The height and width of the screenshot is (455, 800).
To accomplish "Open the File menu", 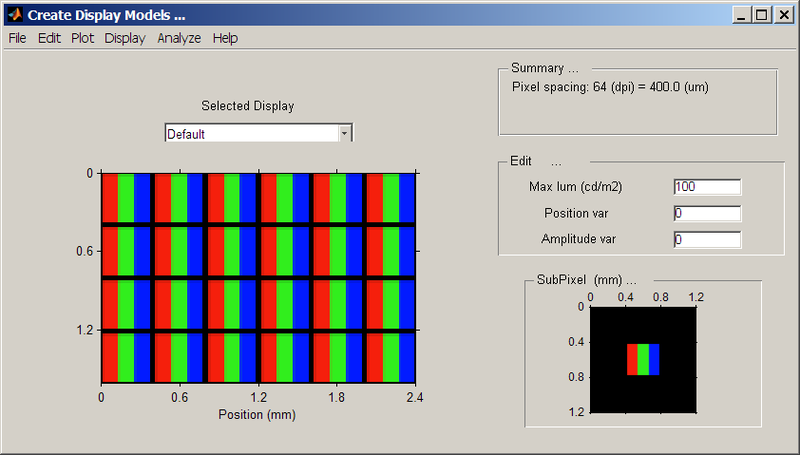I will tap(17, 38).
